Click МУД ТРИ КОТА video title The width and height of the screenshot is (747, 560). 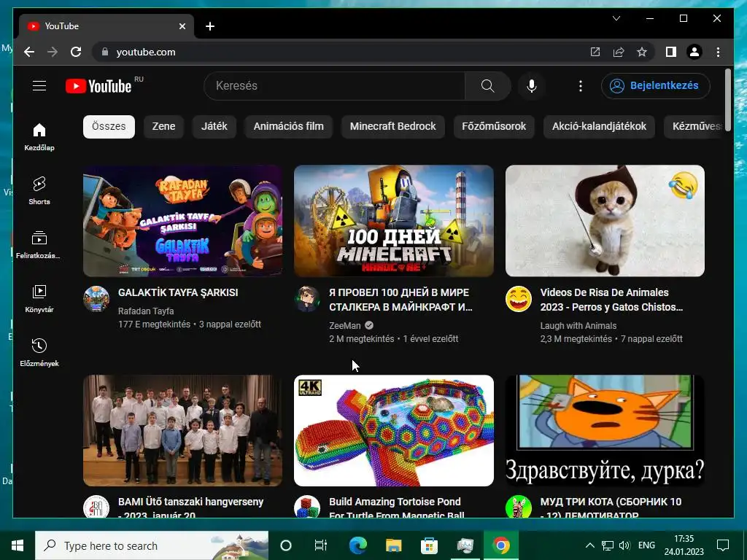(611, 507)
